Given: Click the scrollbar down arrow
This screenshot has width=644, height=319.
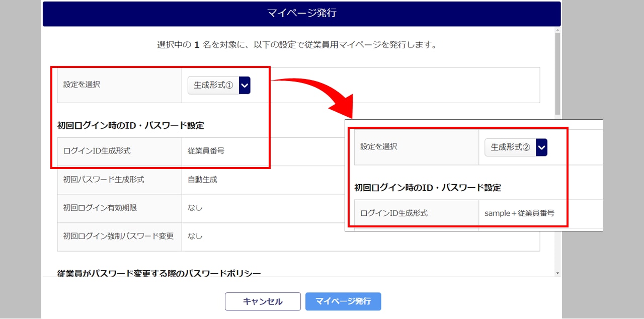Looking at the screenshot, I should pos(557,273).
